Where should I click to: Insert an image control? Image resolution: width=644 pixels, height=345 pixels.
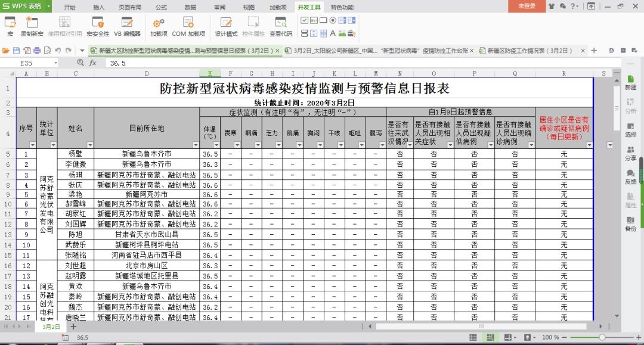(x=342, y=33)
